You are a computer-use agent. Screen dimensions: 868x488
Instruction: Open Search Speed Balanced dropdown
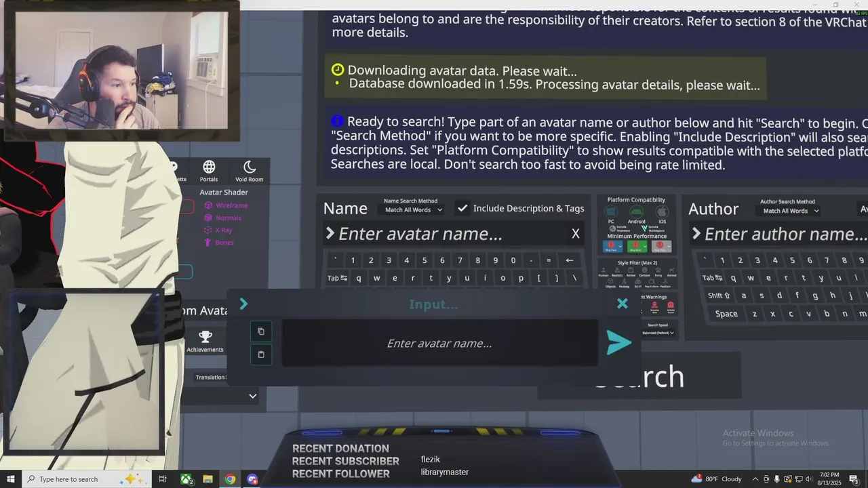pos(658,333)
